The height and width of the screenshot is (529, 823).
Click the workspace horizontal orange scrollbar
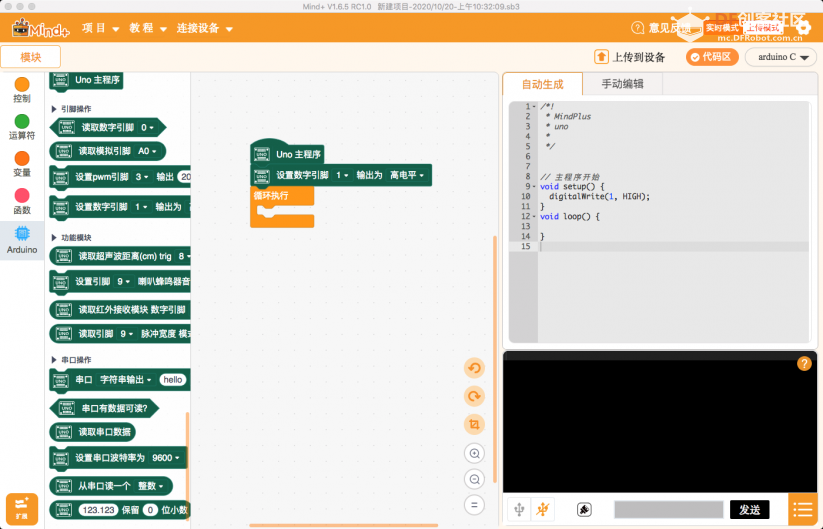pyautogui.click(x=343, y=525)
